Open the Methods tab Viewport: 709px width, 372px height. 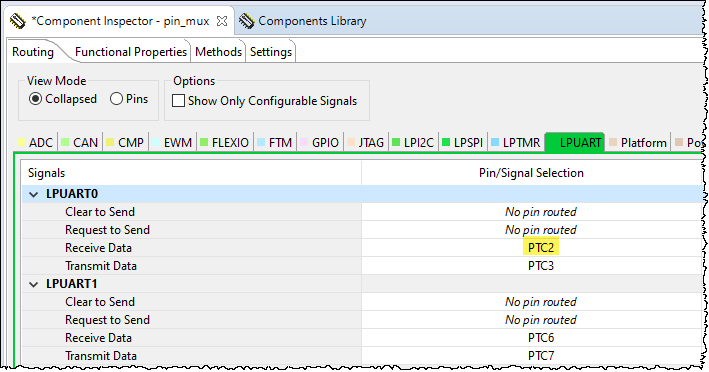point(218,52)
